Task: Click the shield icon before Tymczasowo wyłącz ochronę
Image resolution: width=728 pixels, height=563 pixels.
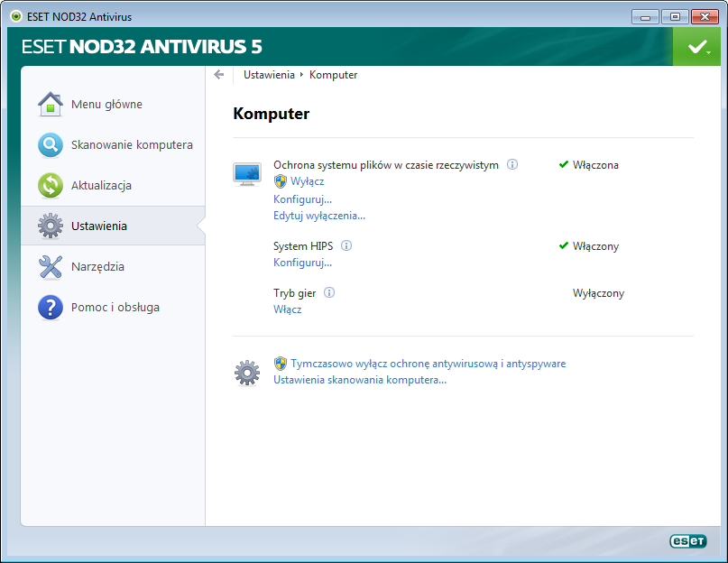Action: point(281,364)
